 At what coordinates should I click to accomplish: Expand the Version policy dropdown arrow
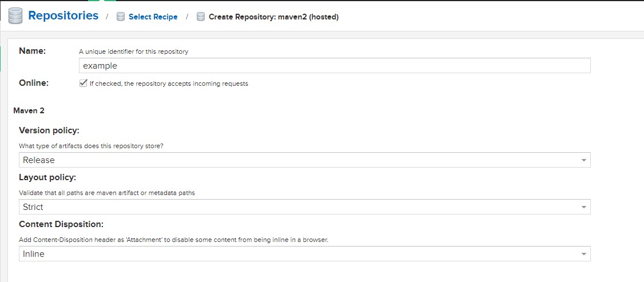click(x=583, y=160)
